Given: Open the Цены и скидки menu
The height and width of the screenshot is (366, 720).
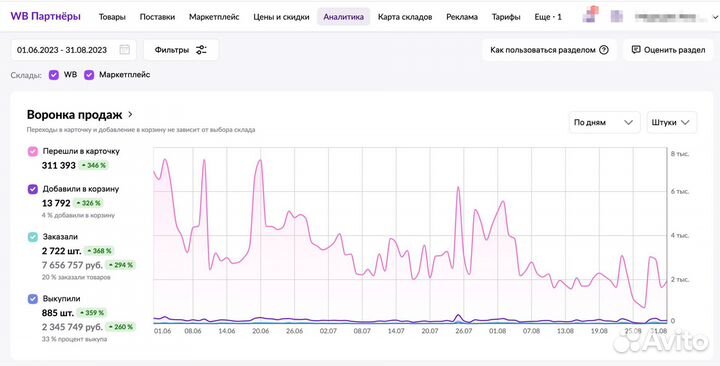Looking at the screenshot, I should (x=281, y=17).
